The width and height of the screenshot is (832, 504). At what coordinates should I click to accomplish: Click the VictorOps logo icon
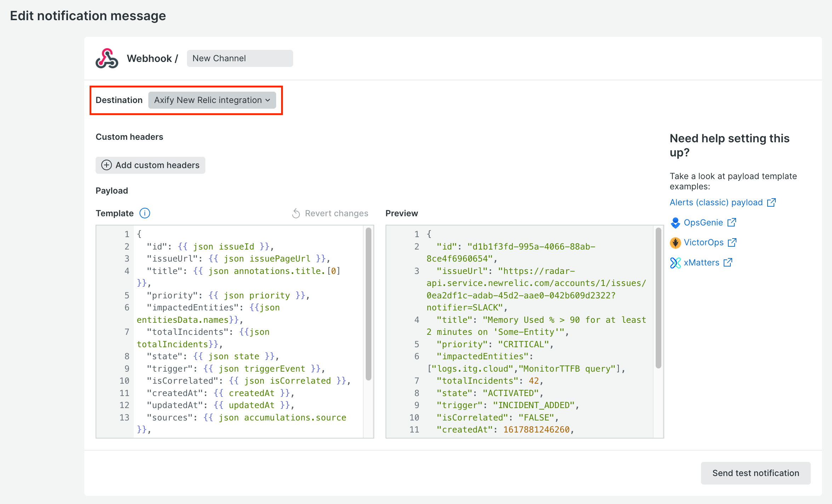[675, 242]
